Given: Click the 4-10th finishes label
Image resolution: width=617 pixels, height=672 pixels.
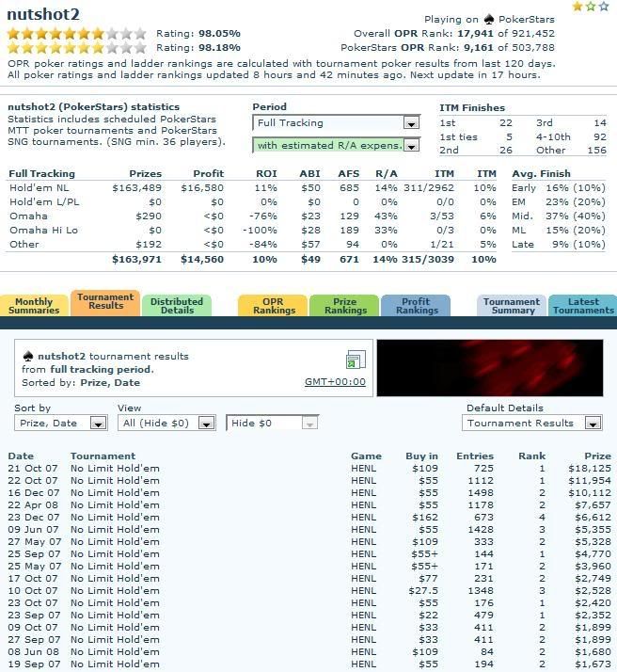Looking at the screenshot, I should 553,137.
